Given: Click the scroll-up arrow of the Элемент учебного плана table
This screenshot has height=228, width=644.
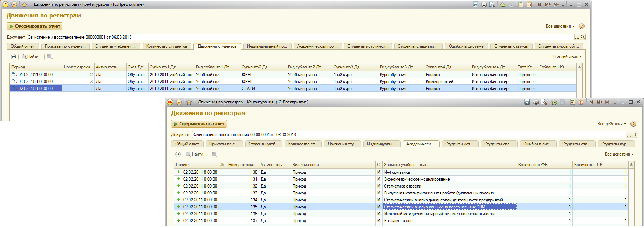Looking at the screenshot, I should click(631, 165).
